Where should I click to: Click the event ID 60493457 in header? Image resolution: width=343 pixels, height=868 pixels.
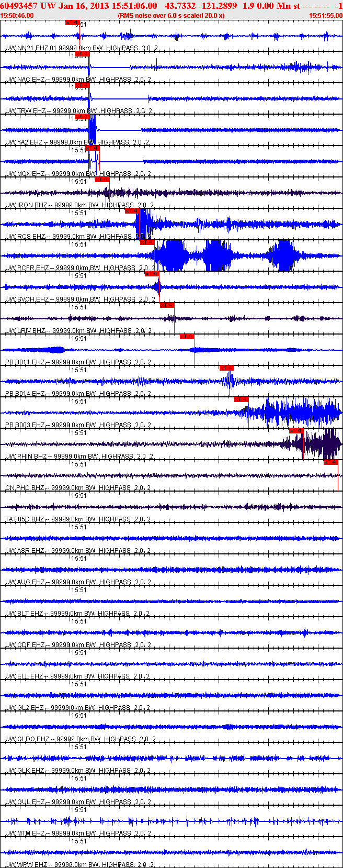tap(18, 6)
